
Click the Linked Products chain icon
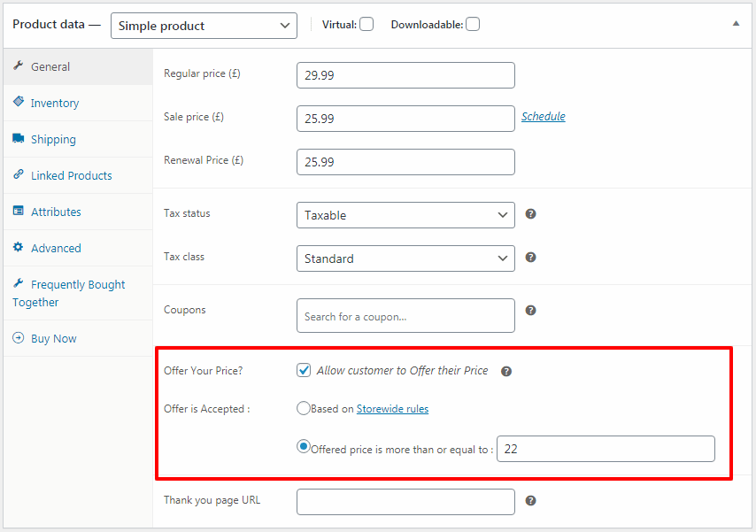[x=19, y=174]
